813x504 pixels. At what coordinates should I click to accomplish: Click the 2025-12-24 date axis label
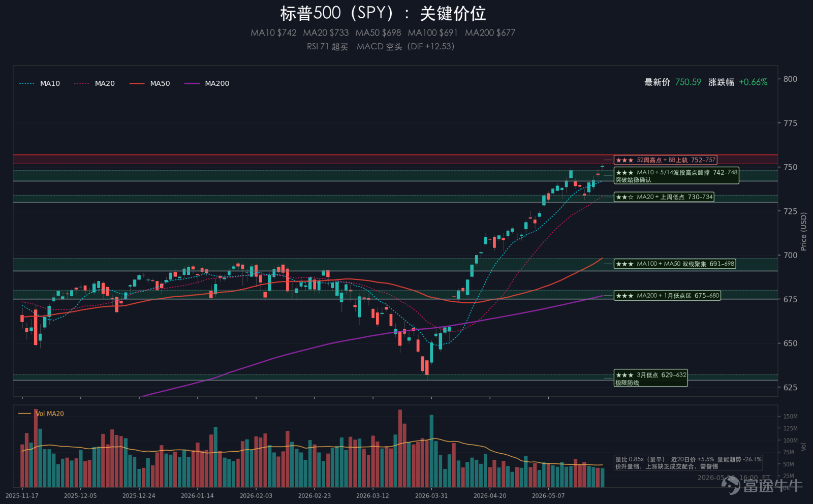coord(139,496)
